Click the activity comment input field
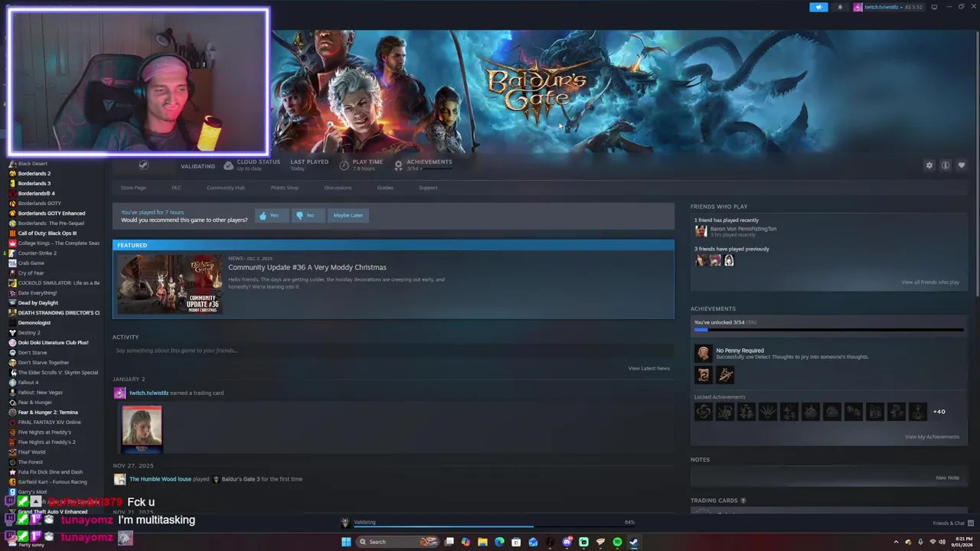The height and width of the screenshot is (551, 980). point(393,350)
